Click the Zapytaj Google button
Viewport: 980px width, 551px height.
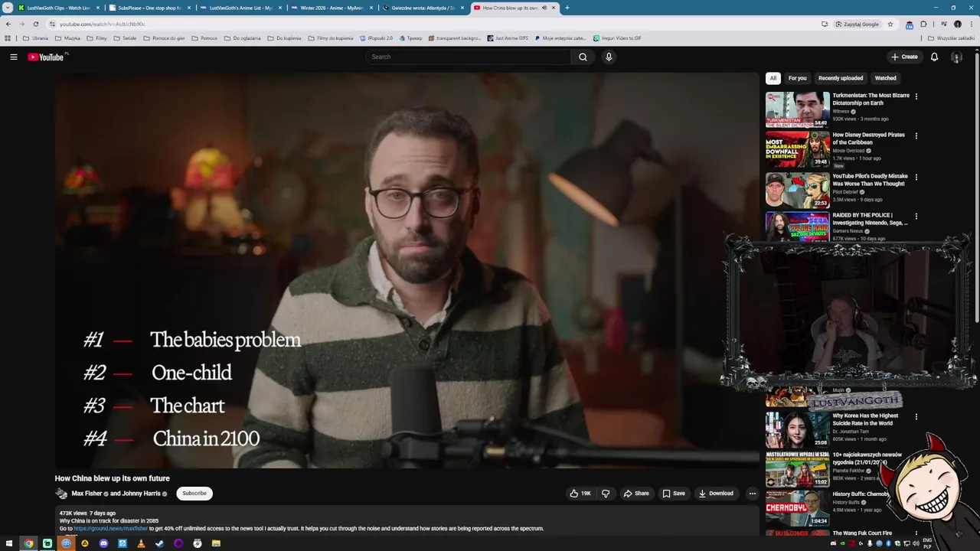point(857,24)
